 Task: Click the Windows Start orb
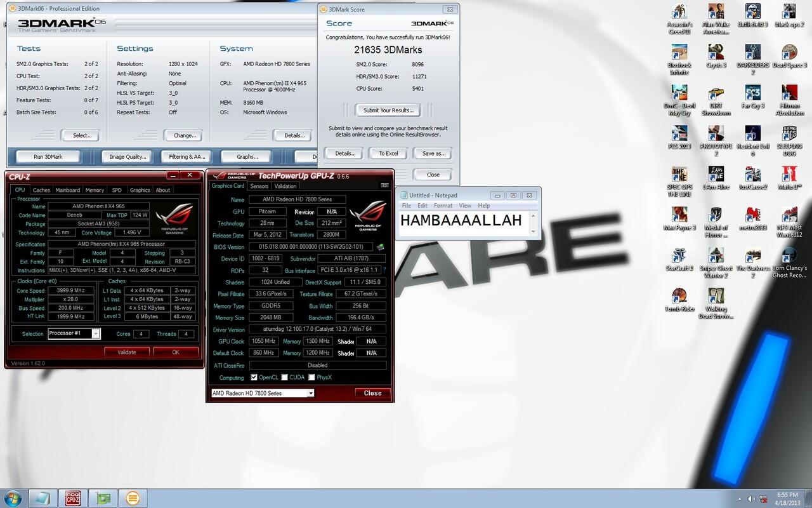click(x=13, y=497)
